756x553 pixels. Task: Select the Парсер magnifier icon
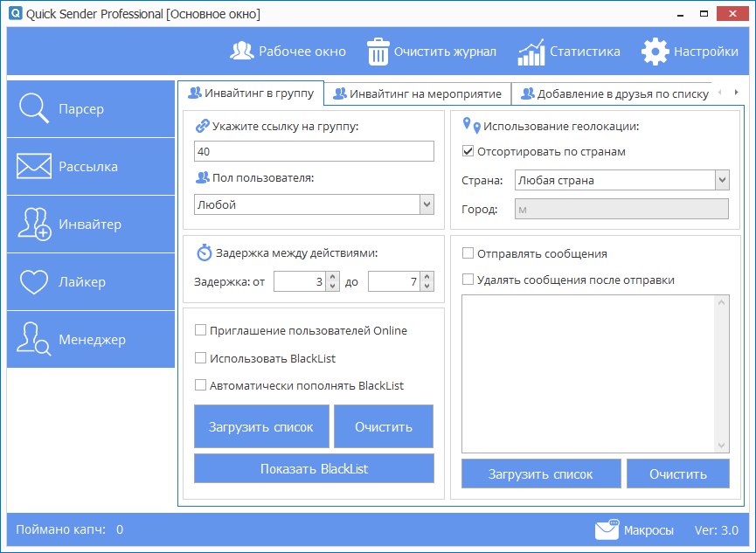coord(34,108)
